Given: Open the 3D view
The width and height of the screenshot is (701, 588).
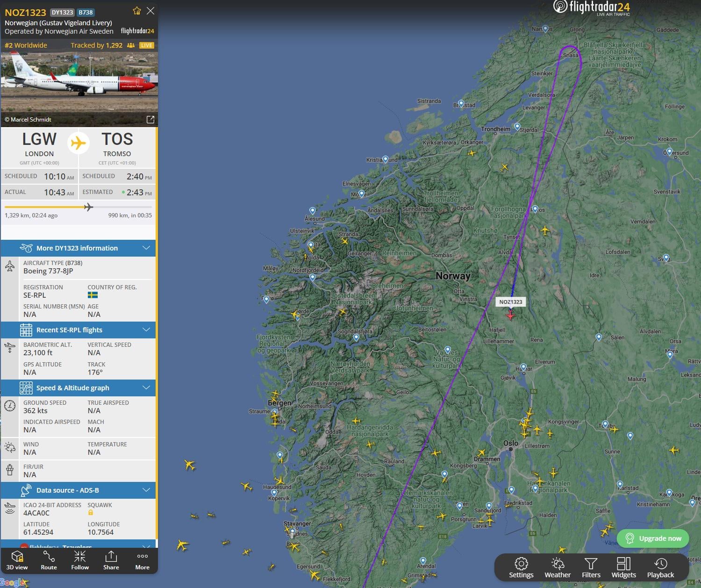Looking at the screenshot, I should (x=17, y=560).
